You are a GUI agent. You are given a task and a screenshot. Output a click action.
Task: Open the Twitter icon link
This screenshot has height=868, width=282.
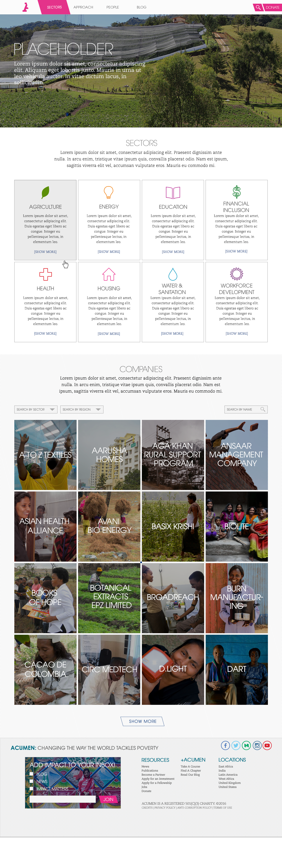coord(236,745)
